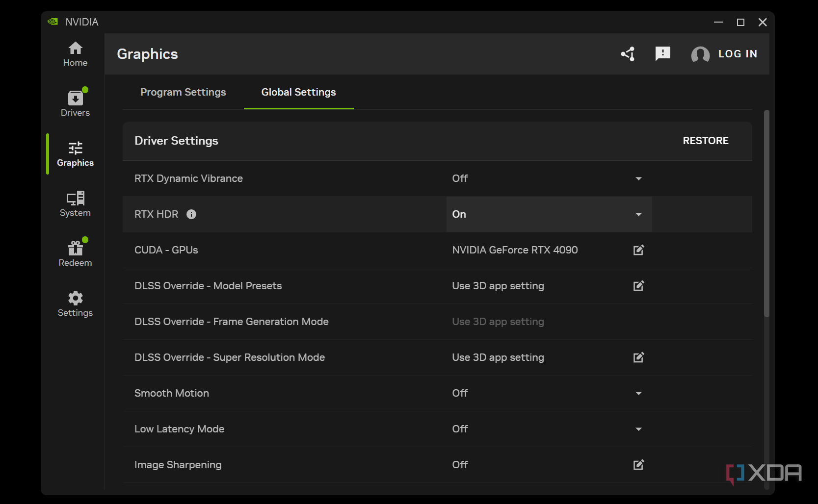Click the Graphics page title
The width and height of the screenshot is (818, 504).
[x=147, y=54]
